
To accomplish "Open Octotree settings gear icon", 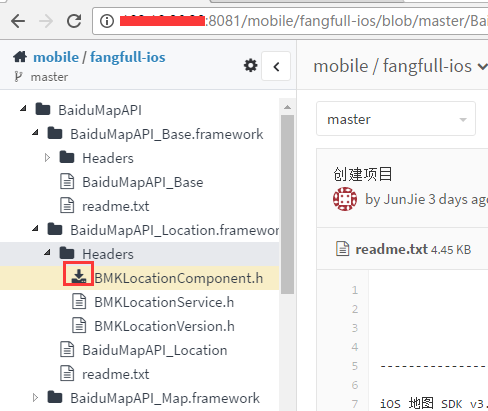I will (250, 66).
